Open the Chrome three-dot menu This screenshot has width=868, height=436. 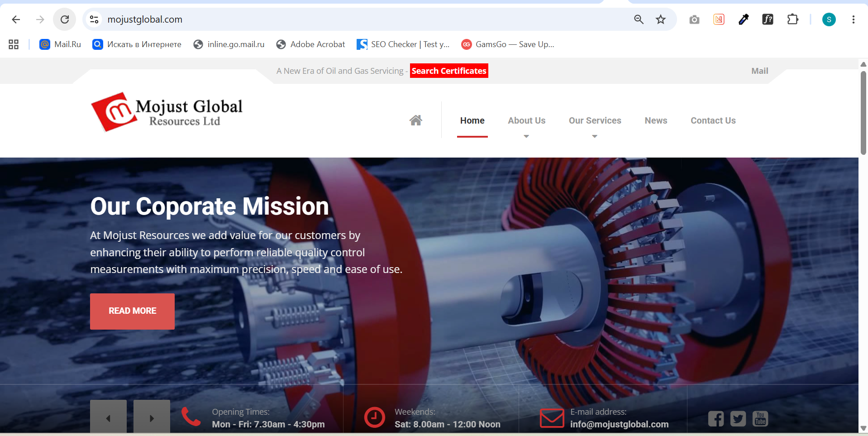click(x=853, y=19)
